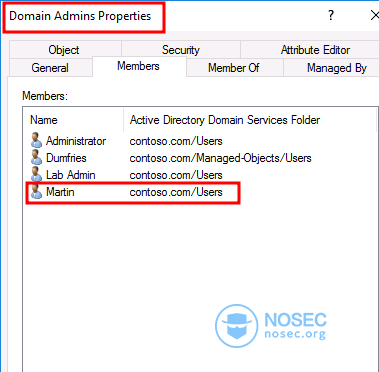Click Dumfries folder path contoso.com/Managed-Objects/Users
This screenshot has height=372, width=379.
[x=220, y=158]
